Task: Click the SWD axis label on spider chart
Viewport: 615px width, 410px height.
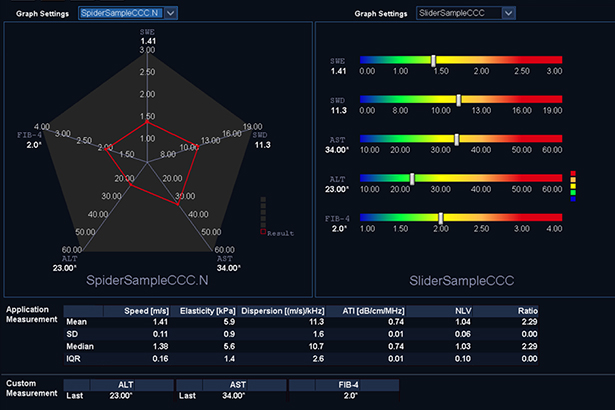Action: point(262,134)
